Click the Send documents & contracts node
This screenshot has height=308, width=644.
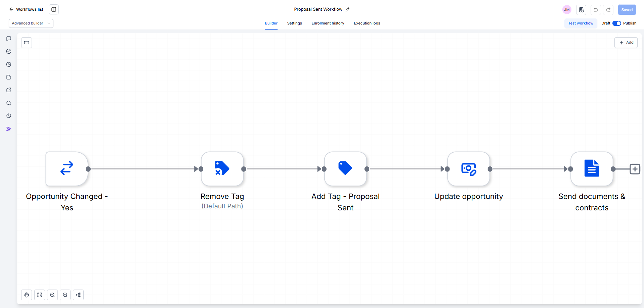592,169
